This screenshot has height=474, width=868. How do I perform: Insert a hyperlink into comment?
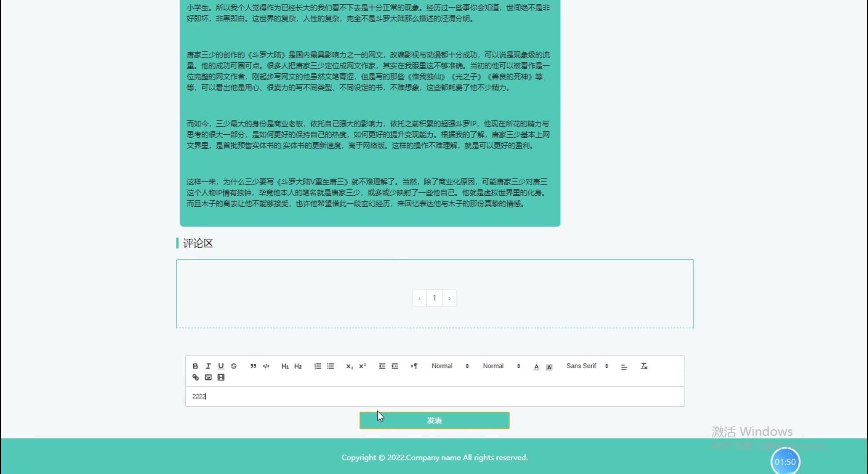tap(195, 377)
